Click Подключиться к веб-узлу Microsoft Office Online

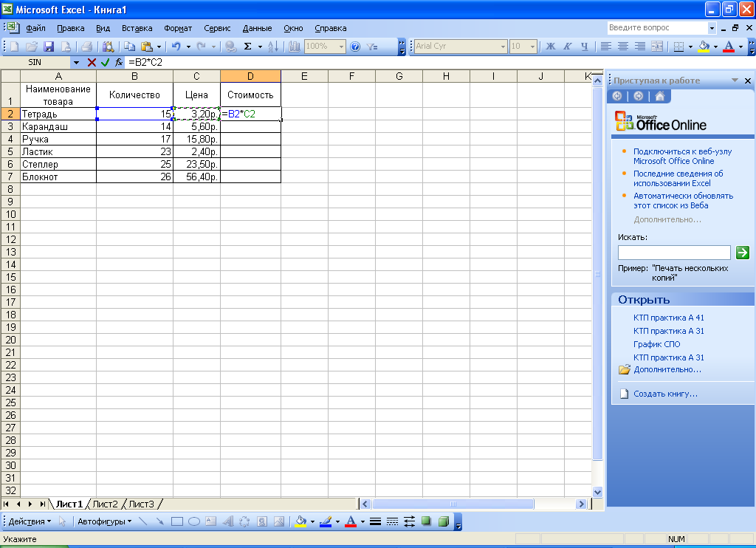pyautogui.click(x=682, y=157)
